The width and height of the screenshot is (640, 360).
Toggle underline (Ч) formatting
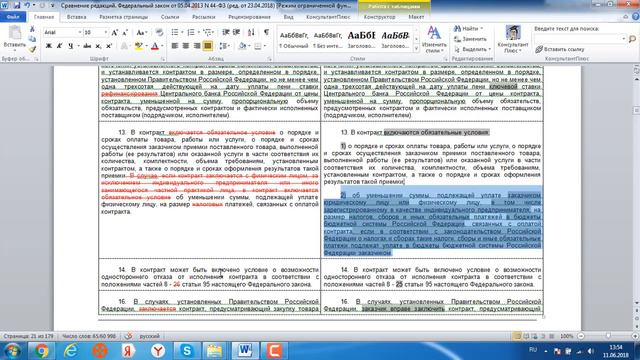tap(71, 46)
